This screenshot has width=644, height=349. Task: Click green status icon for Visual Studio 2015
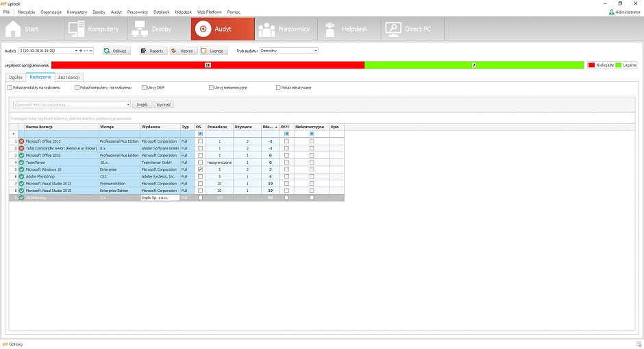(x=21, y=191)
